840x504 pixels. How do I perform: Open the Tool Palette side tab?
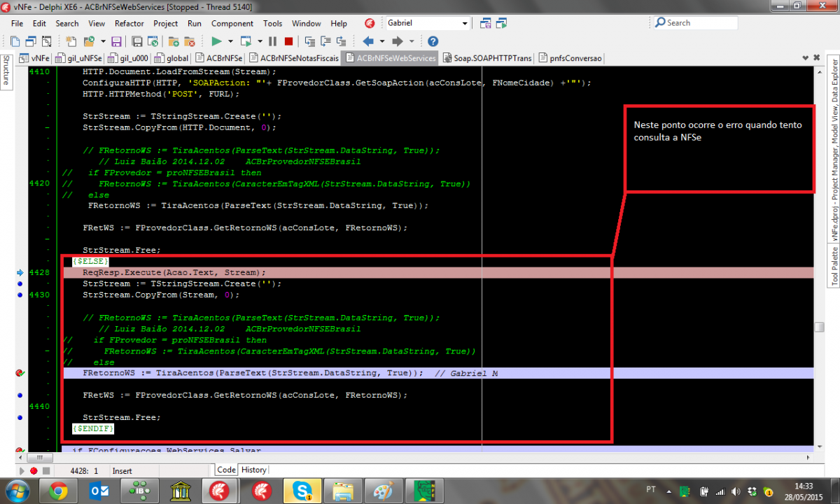pos(834,266)
